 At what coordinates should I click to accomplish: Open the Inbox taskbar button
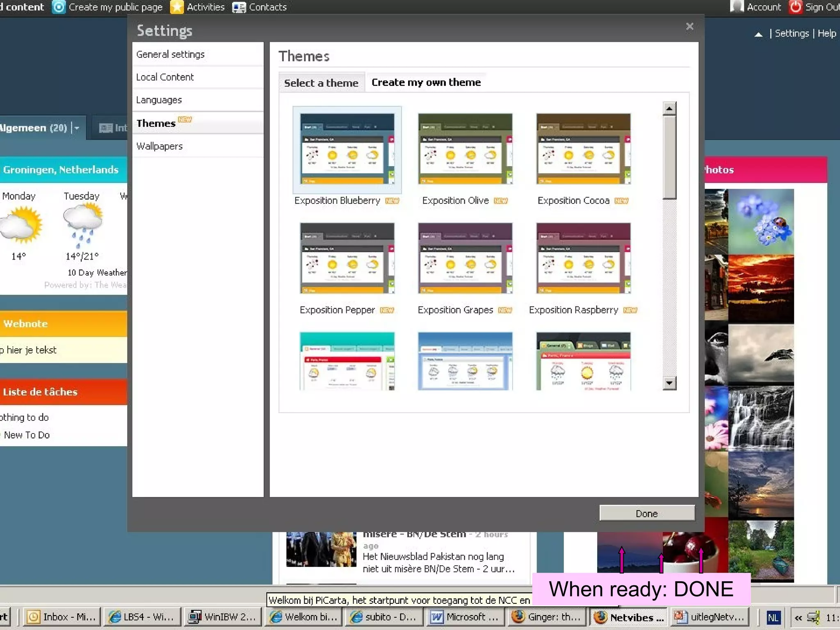(61, 617)
